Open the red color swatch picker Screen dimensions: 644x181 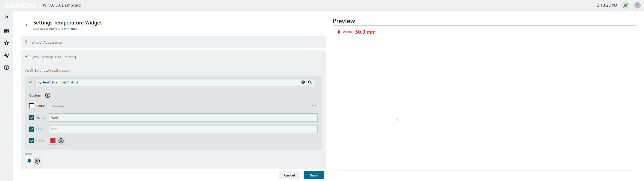click(x=53, y=141)
